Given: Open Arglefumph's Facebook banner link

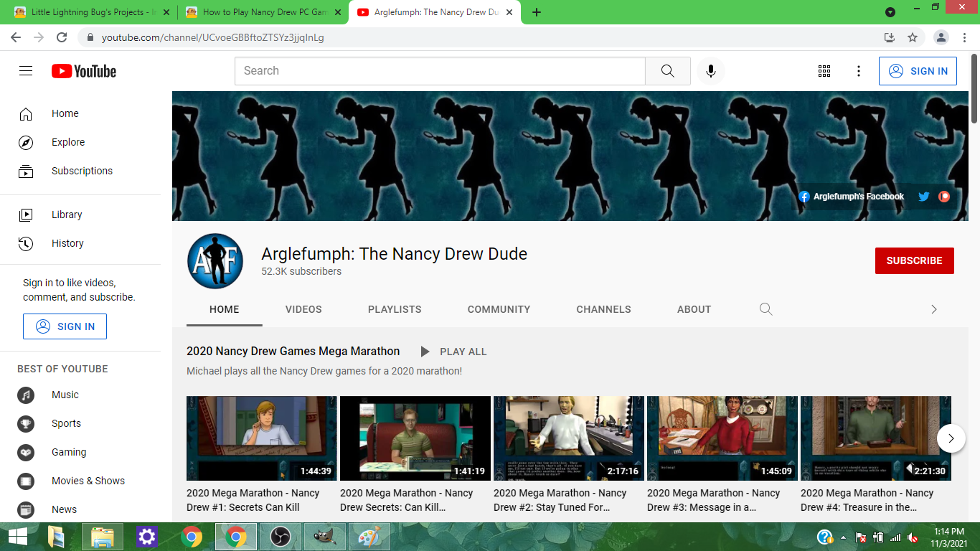Looking at the screenshot, I should [852, 197].
